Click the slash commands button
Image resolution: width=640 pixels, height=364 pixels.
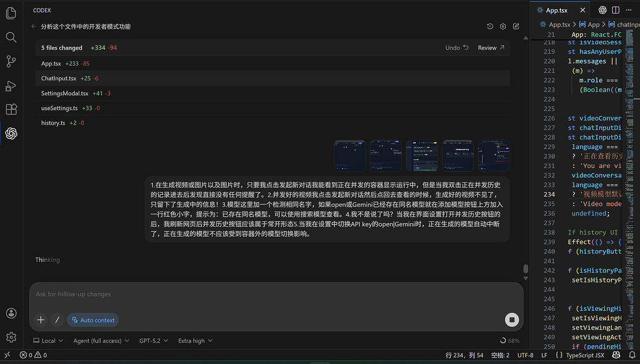[x=57, y=320]
